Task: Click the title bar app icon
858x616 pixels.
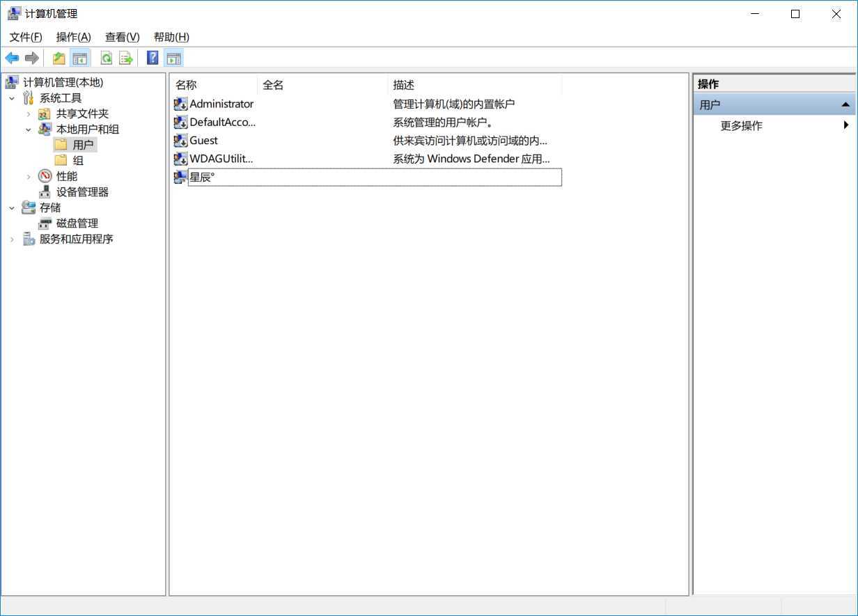Action: click(x=13, y=13)
